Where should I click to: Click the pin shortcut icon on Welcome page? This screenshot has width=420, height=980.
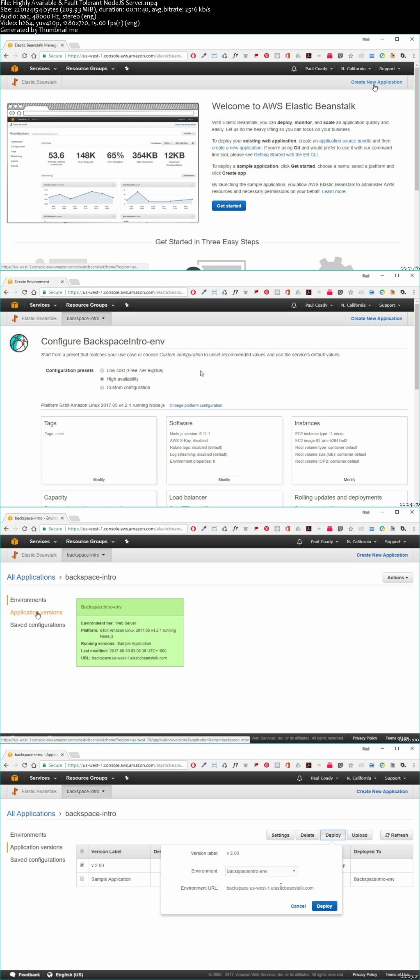(127, 69)
